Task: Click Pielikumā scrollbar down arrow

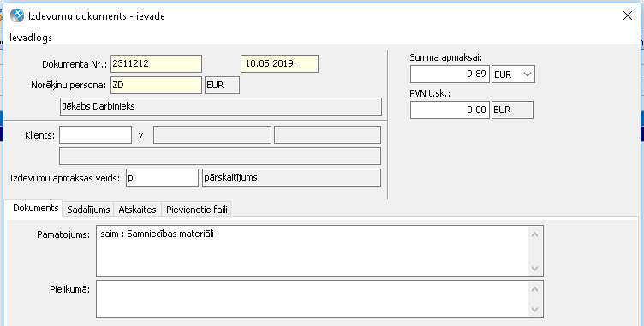Action: (x=534, y=310)
